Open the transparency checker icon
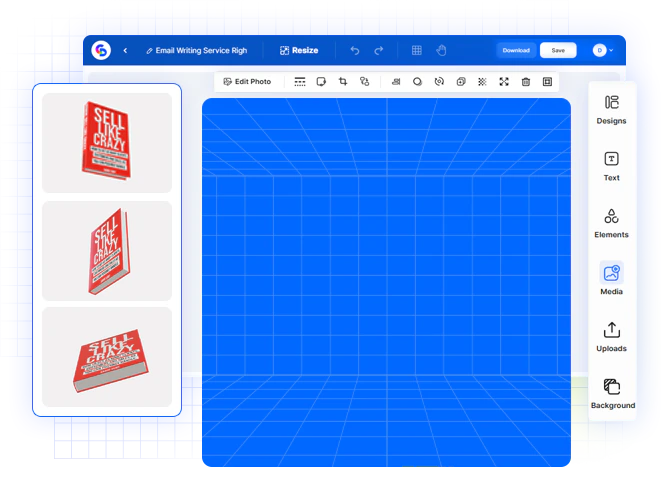 tap(482, 81)
